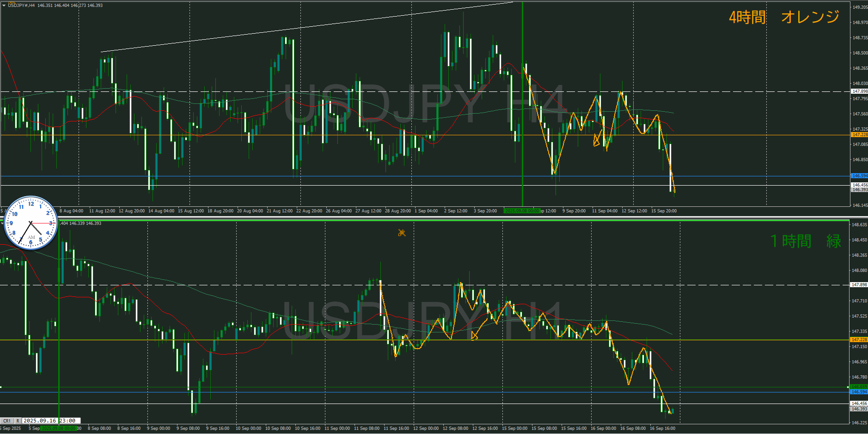Click the CR1 button at bottom left
The image size is (868, 434).
[7, 421]
